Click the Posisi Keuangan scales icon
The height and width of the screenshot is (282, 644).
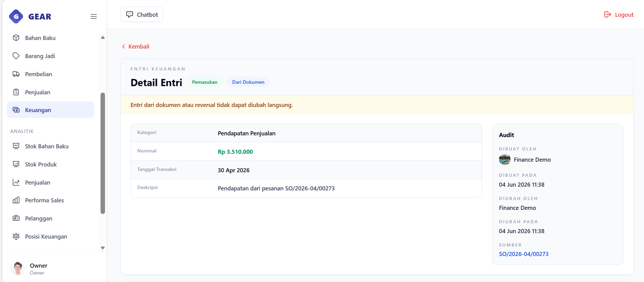pyautogui.click(x=16, y=236)
